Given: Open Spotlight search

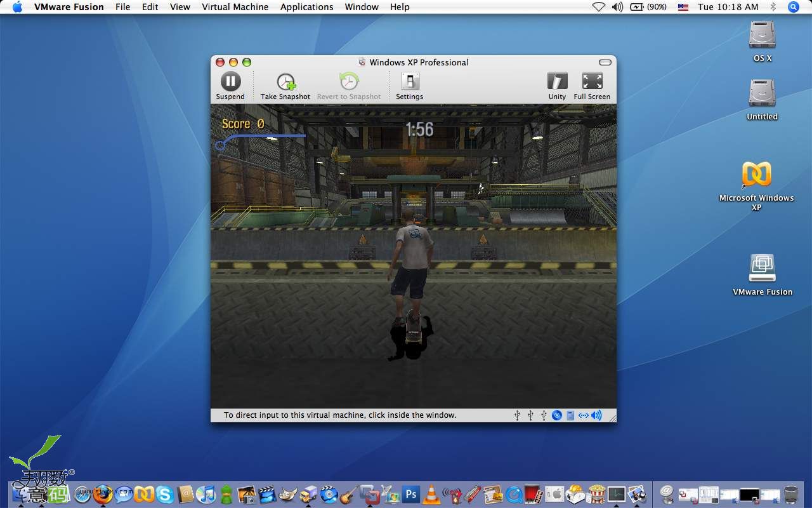Looking at the screenshot, I should (793, 7).
